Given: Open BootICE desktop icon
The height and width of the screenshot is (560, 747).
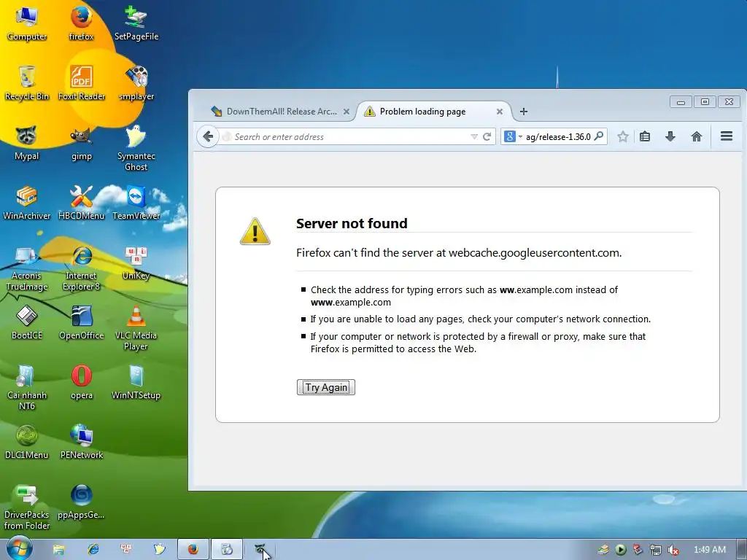Looking at the screenshot, I should coord(27,322).
